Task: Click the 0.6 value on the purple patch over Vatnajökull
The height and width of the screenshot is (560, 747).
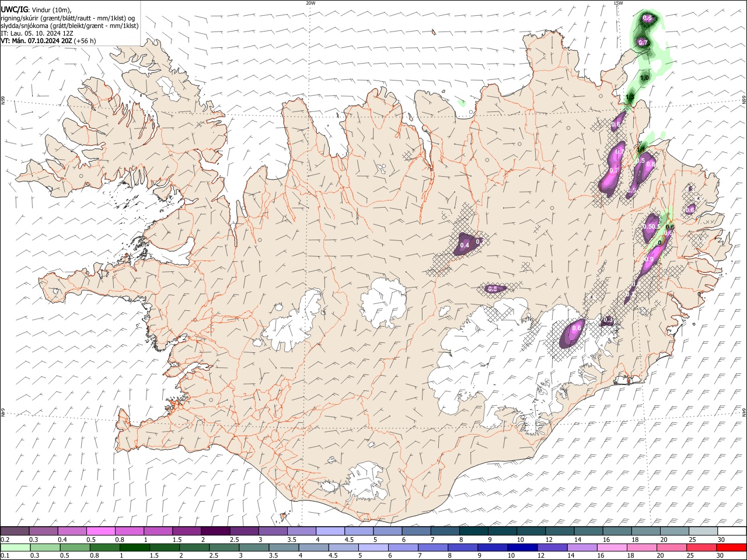Action: pos(577,328)
